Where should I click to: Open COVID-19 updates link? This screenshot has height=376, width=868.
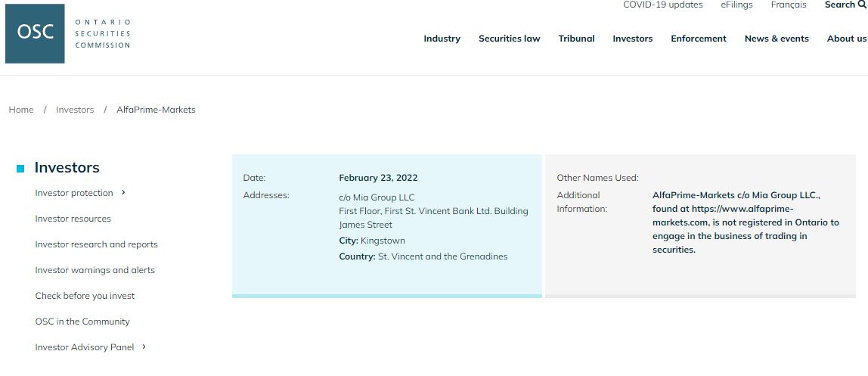pos(662,5)
